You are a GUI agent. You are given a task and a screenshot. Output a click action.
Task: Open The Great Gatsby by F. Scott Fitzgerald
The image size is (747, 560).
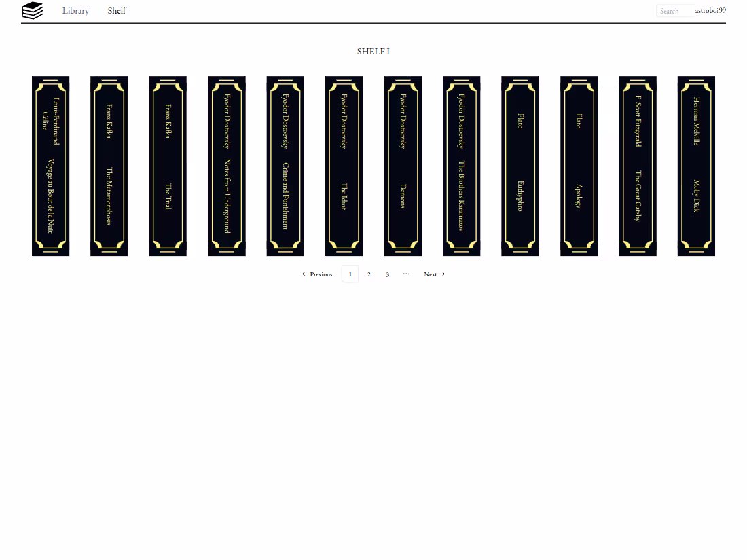(x=637, y=165)
